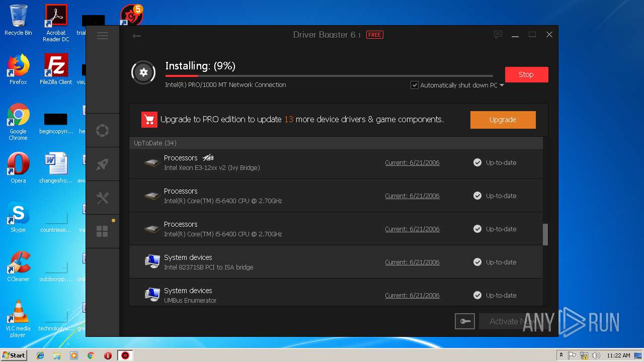Open the Action Center grid icon
The image size is (644, 362).
pyautogui.click(x=102, y=231)
